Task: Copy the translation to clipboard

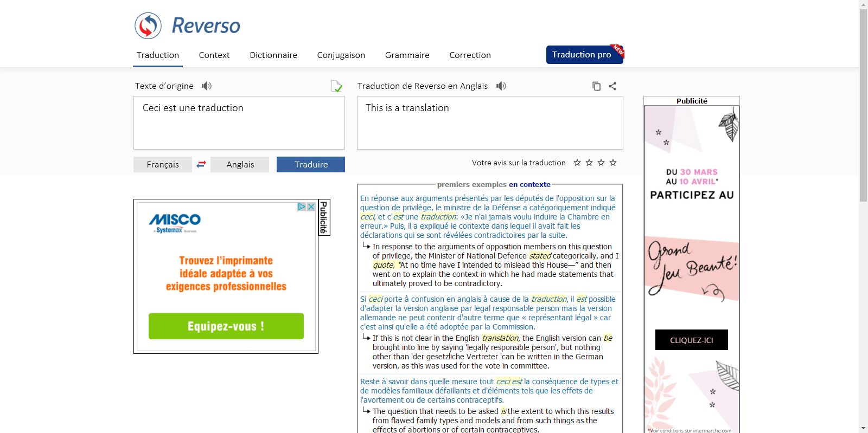Action: coord(596,86)
